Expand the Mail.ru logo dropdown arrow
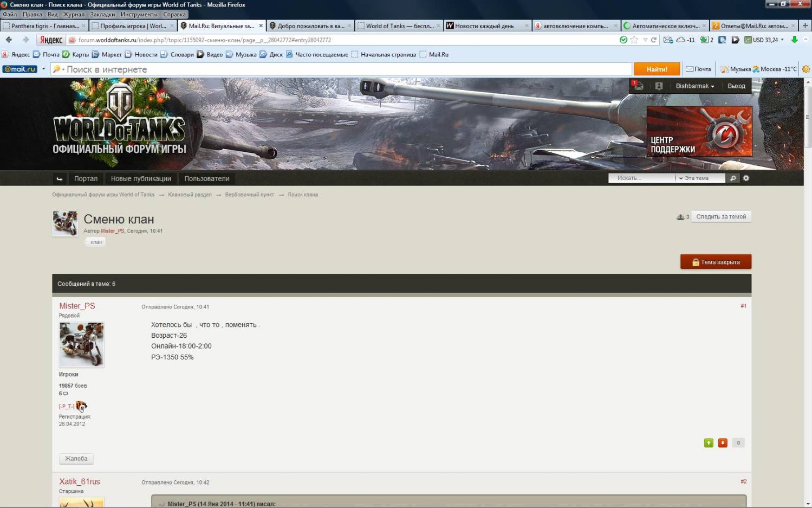This screenshot has width=812, height=508. pyautogui.click(x=43, y=69)
